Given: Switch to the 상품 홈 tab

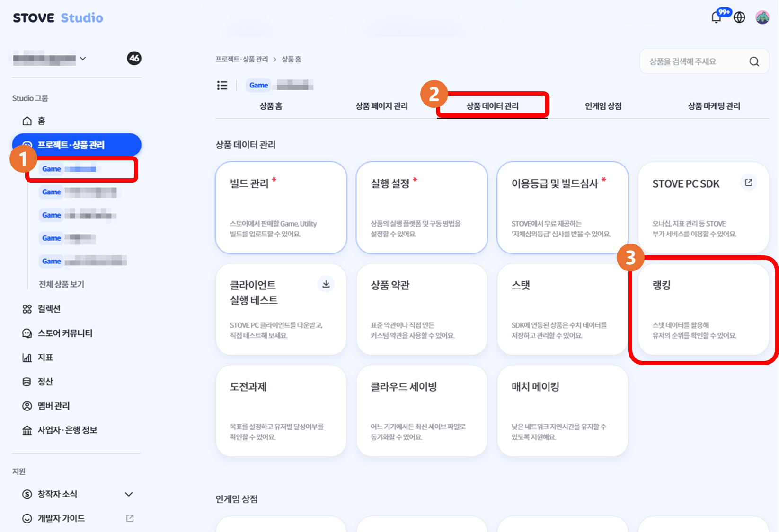Looking at the screenshot, I should (271, 106).
